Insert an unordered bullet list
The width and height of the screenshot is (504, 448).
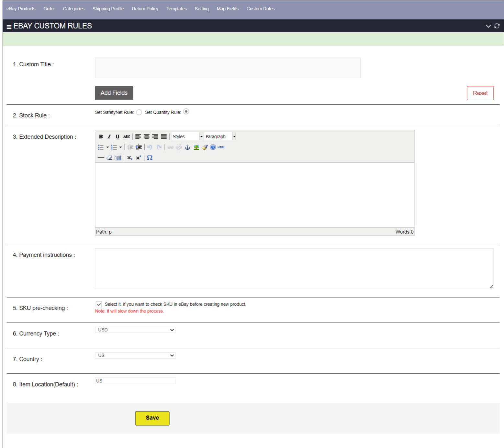pyautogui.click(x=101, y=147)
